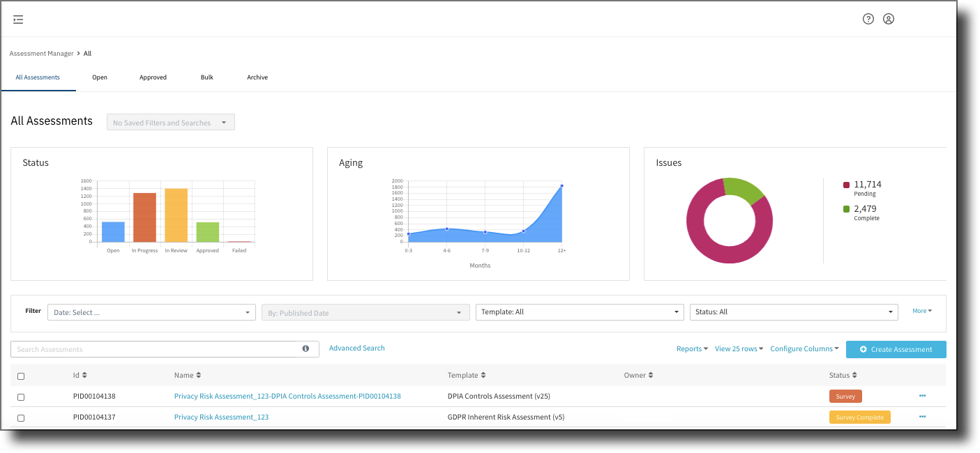Open the Archive assessments tab
Image resolution: width=980 pixels, height=453 pixels.
(x=257, y=77)
